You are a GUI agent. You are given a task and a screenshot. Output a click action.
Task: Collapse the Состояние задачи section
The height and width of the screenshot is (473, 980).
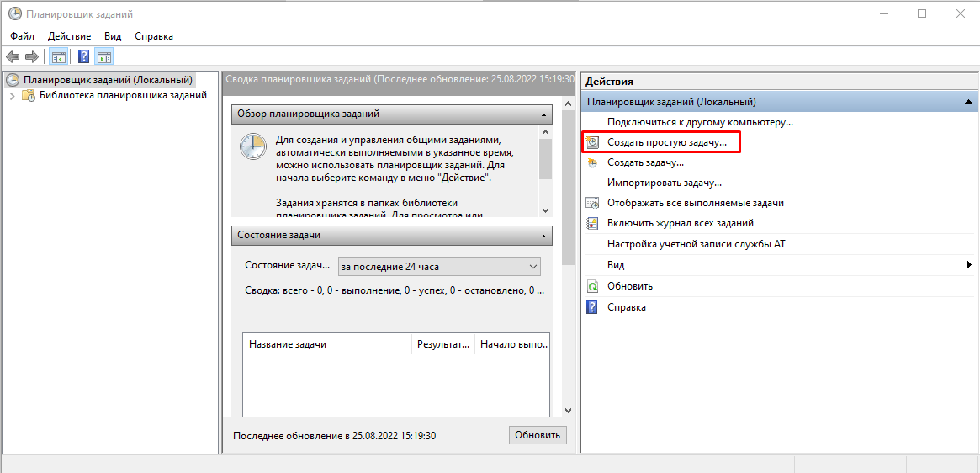(x=543, y=236)
